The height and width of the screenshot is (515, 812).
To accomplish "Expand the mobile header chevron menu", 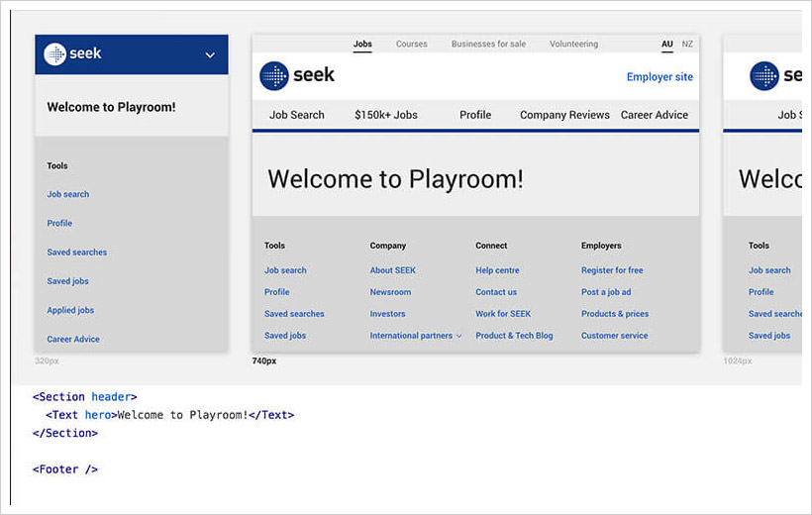I will 210,55.
